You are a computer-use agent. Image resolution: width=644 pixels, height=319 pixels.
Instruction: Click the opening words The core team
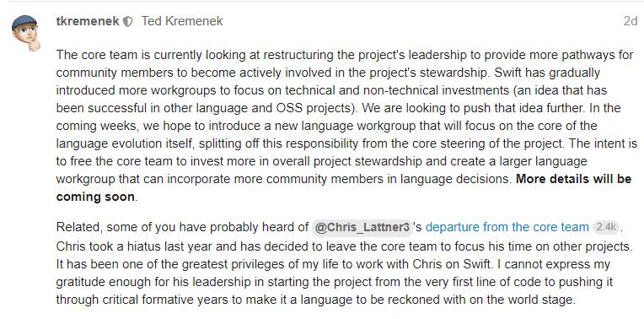pos(88,55)
